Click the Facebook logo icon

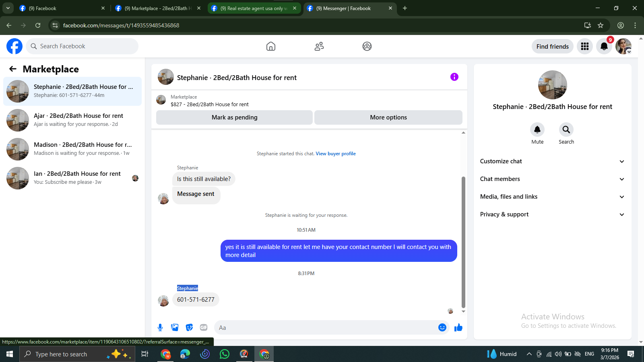coord(14,46)
